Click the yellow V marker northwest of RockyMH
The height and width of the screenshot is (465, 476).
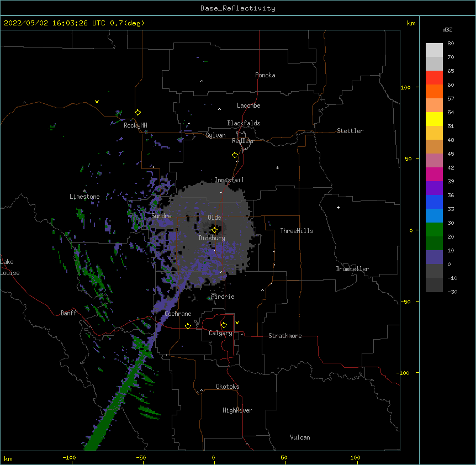[x=97, y=102]
